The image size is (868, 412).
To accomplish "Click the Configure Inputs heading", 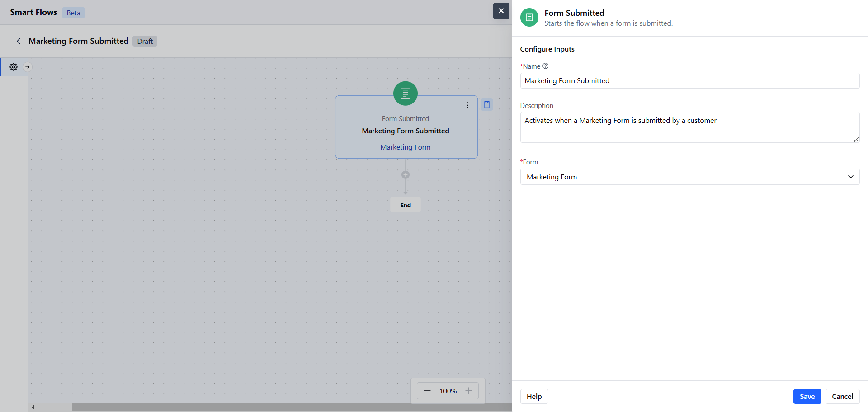I will [x=547, y=49].
